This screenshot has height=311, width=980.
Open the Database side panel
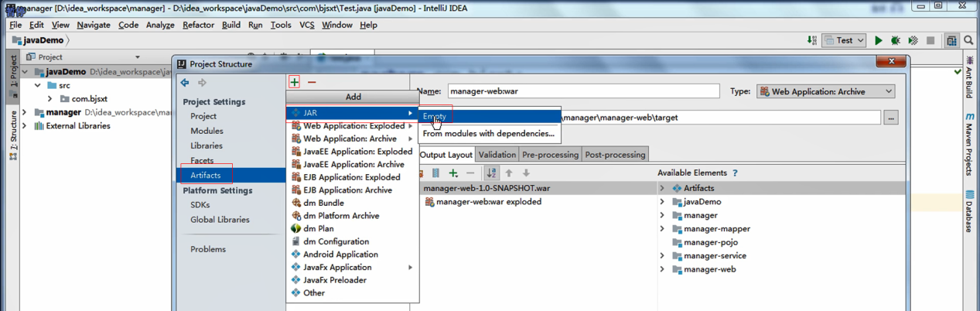[969, 211]
